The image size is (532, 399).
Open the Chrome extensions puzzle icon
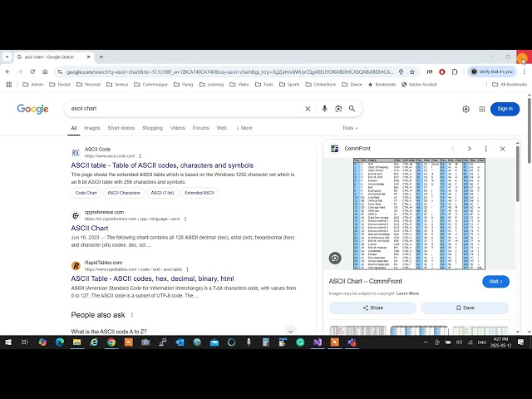455,72
